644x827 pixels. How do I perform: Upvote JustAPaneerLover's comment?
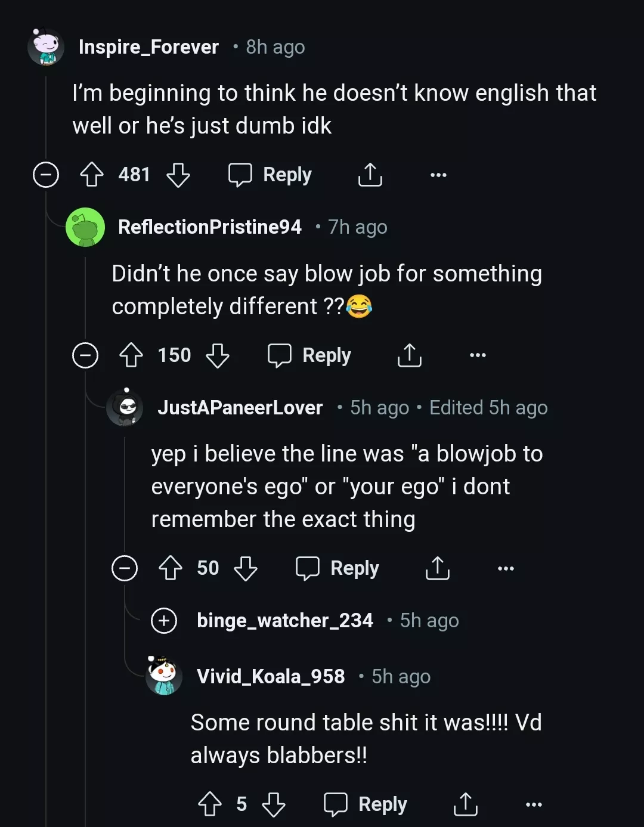coord(171,568)
